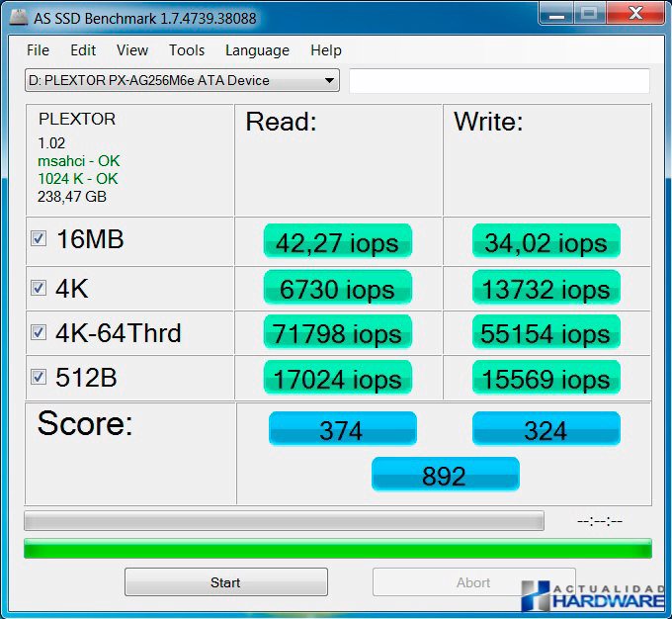Viewport: 672px width, 619px height.
Task: Click the AS SSD Benchmark title bar icon
Action: pos(17,17)
